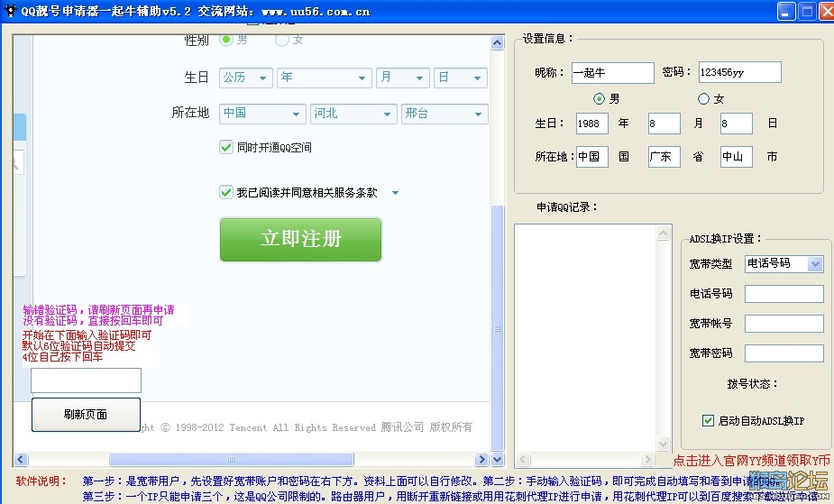The width and height of the screenshot is (834, 504).
Task: Click the 广东 province field
Action: coord(664,157)
